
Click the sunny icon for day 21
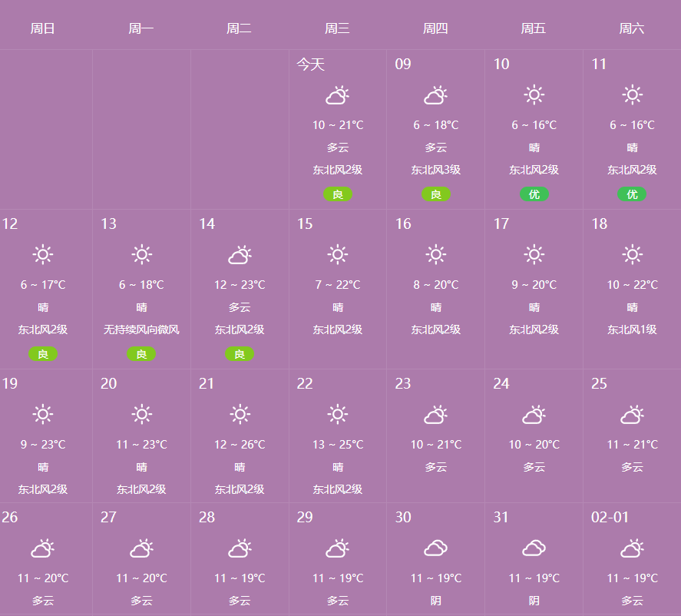[240, 415]
